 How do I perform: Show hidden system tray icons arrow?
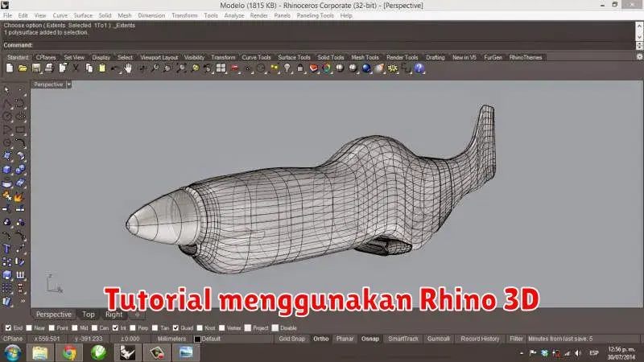[522, 353]
